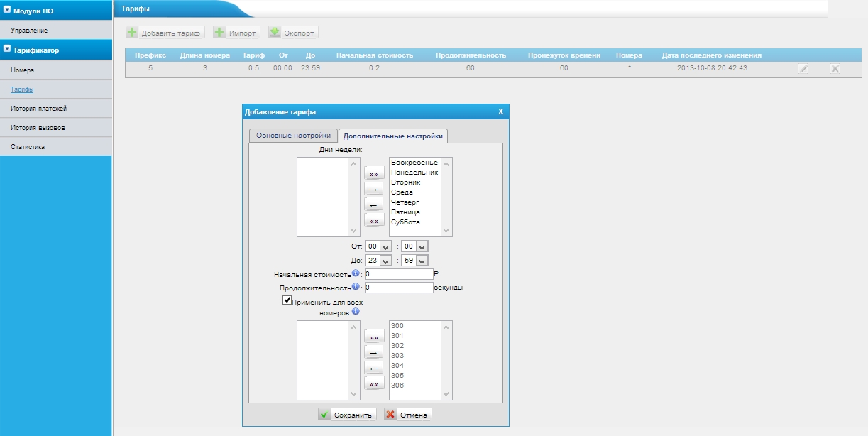Image resolution: width=868 pixels, height=436 pixels.
Task: Move all weekdays left with »» button
Action: 374,173
